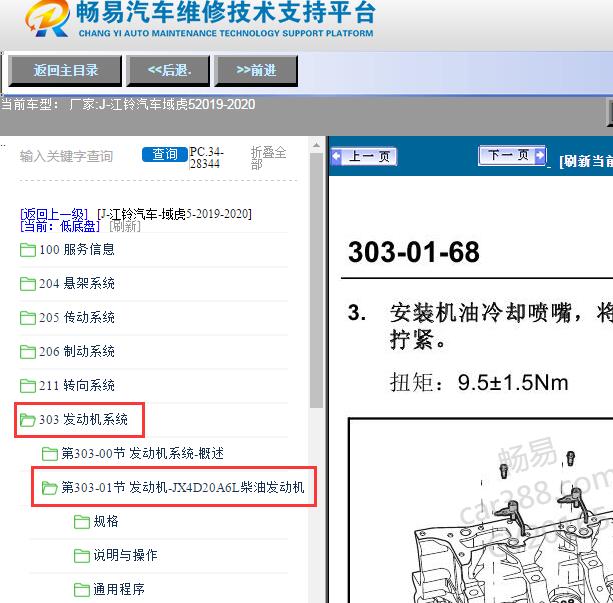
Task: Open 第303-00节 发动机系统-概述 entry
Action: click(x=142, y=454)
